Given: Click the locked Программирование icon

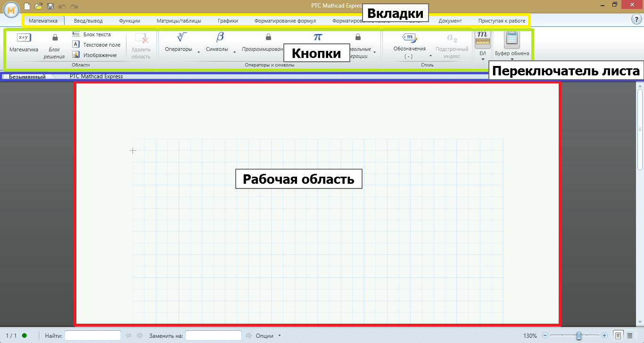Looking at the screenshot, I should (x=268, y=37).
